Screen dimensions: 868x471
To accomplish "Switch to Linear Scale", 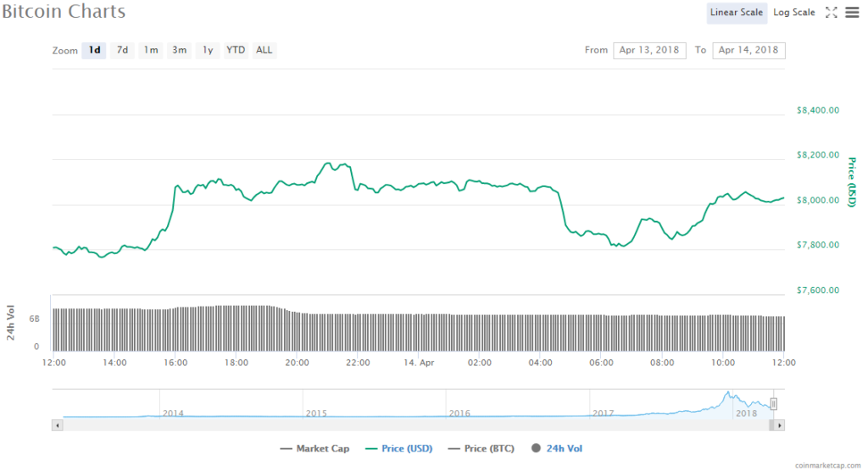I will pyautogui.click(x=737, y=13).
